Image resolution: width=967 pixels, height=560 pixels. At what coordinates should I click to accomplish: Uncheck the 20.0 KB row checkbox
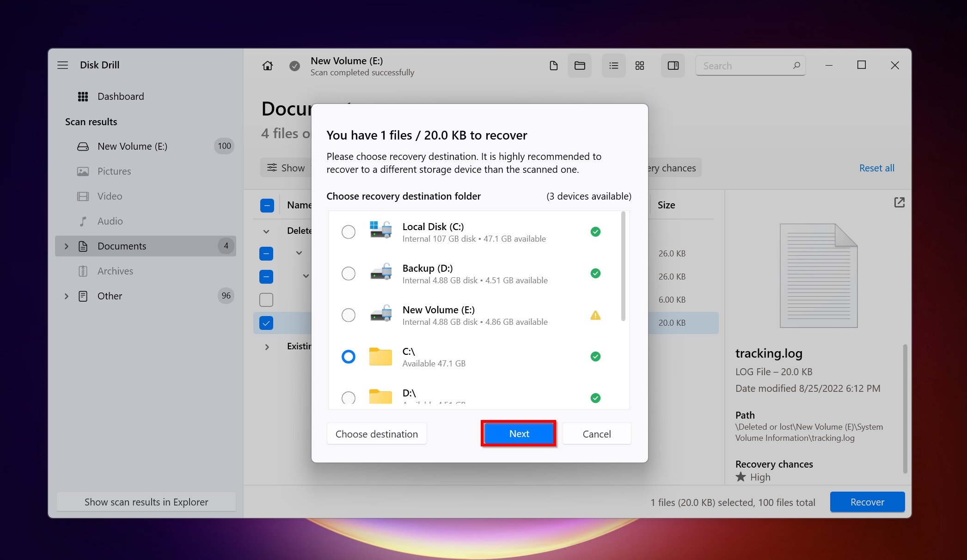[x=266, y=323]
